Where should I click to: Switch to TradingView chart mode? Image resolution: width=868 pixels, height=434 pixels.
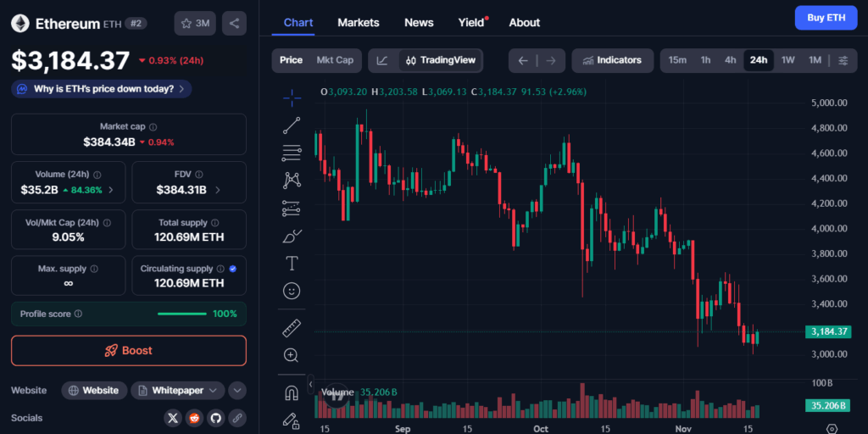click(x=441, y=60)
